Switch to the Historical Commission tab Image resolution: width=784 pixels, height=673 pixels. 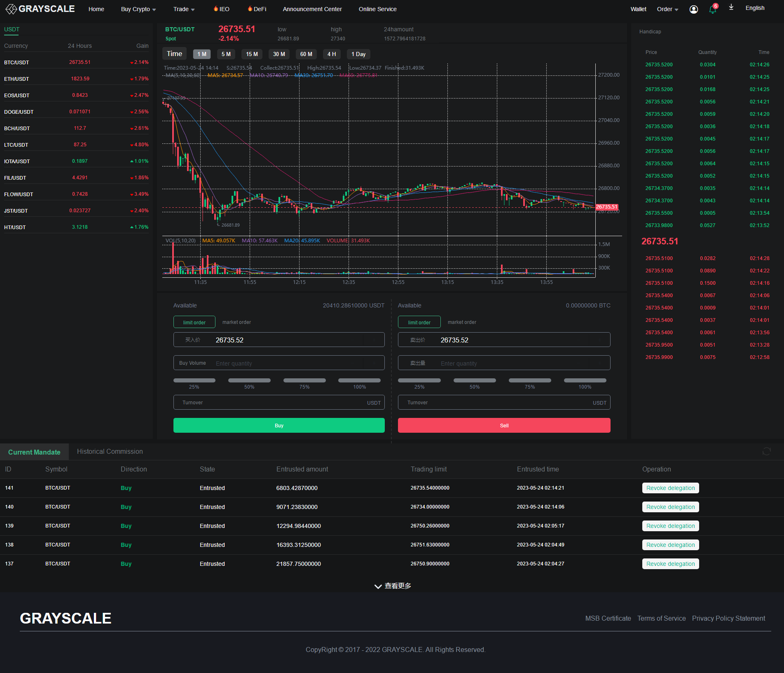point(110,452)
